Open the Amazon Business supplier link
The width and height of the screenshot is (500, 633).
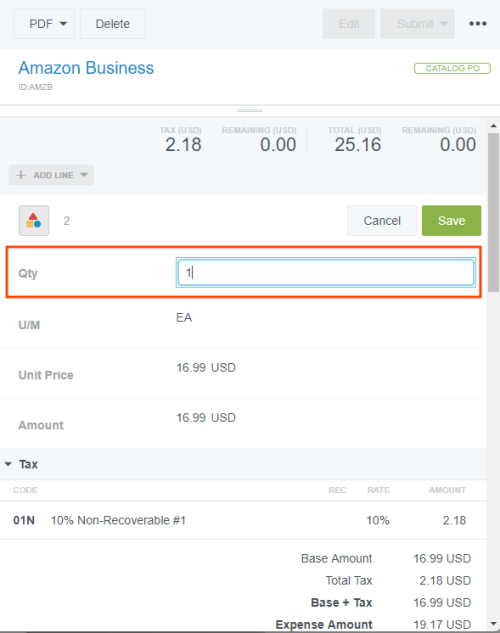pyautogui.click(x=86, y=68)
